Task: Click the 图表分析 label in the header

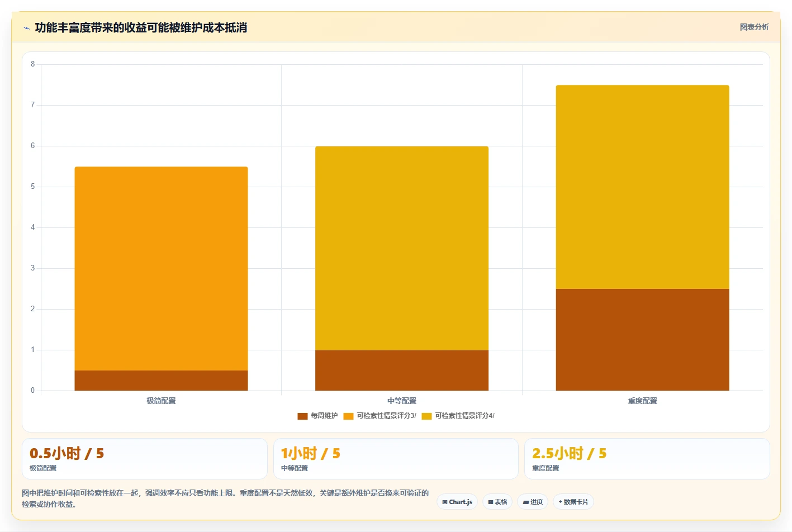Action: pos(754,27)
